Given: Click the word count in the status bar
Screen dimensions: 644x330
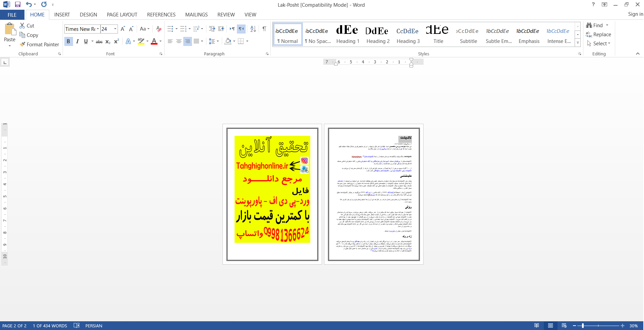Looking at the screenshot, I should 50,326.
